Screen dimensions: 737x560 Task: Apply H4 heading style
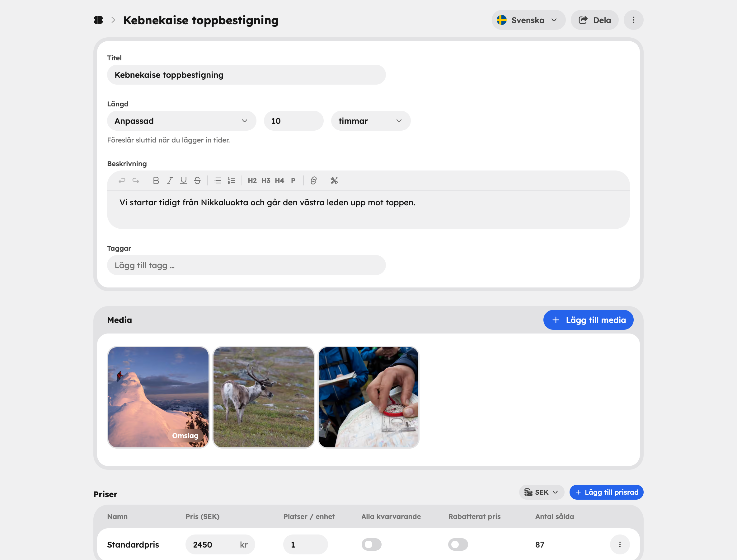coord(279,181)
